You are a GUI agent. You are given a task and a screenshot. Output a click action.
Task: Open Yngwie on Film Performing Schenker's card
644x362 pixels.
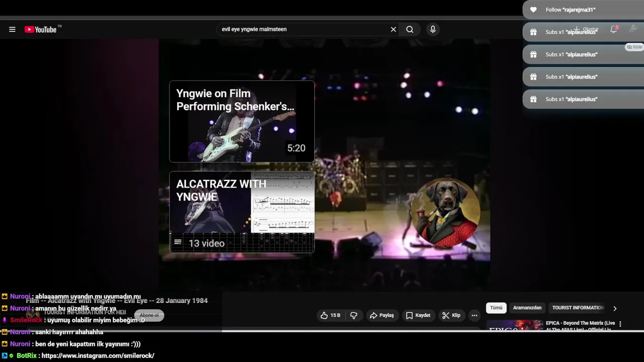(242, 122)
